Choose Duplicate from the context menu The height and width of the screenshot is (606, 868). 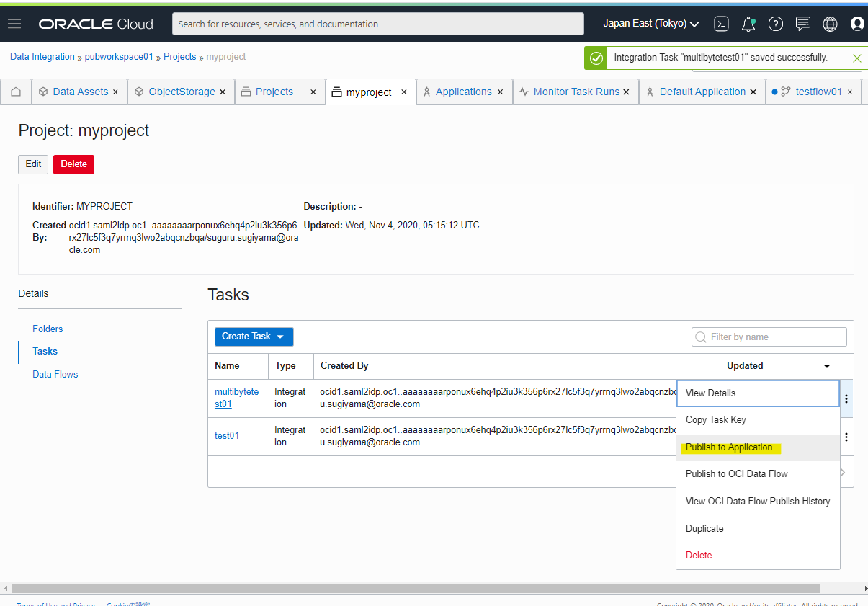(758, 529)
